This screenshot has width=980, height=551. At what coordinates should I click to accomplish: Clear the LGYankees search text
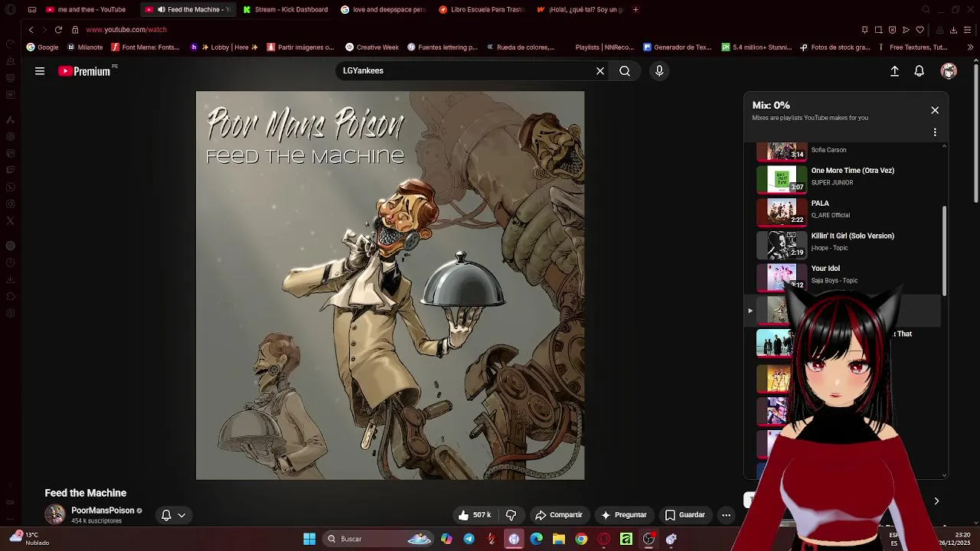click(x=600, y=71)
